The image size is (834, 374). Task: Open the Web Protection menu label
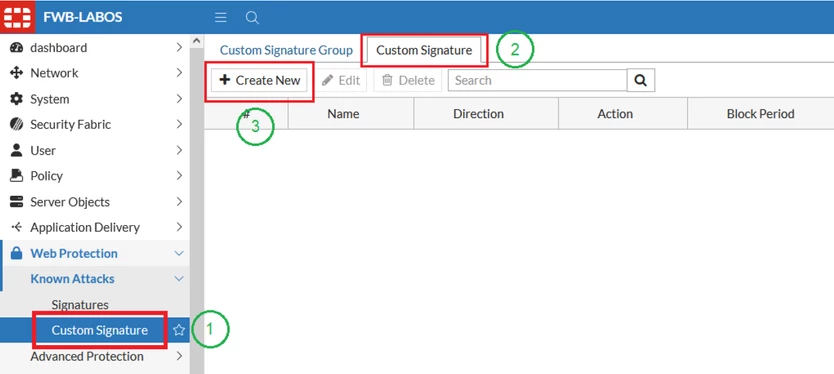74,253
